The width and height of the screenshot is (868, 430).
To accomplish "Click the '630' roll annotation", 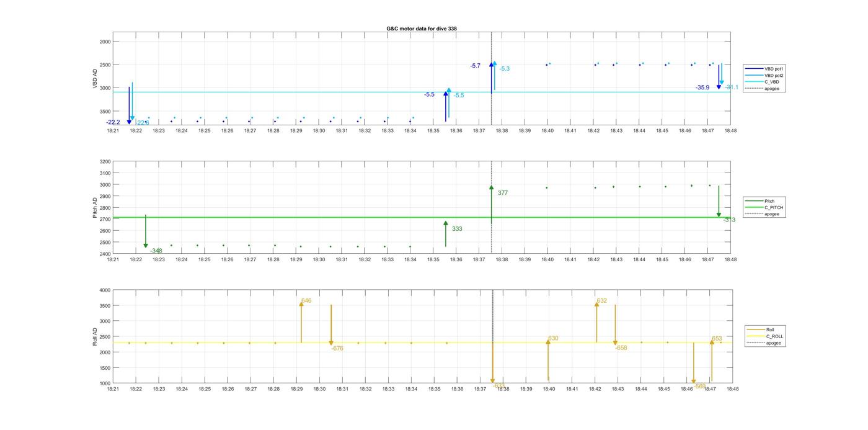I will tap(553, 339).
